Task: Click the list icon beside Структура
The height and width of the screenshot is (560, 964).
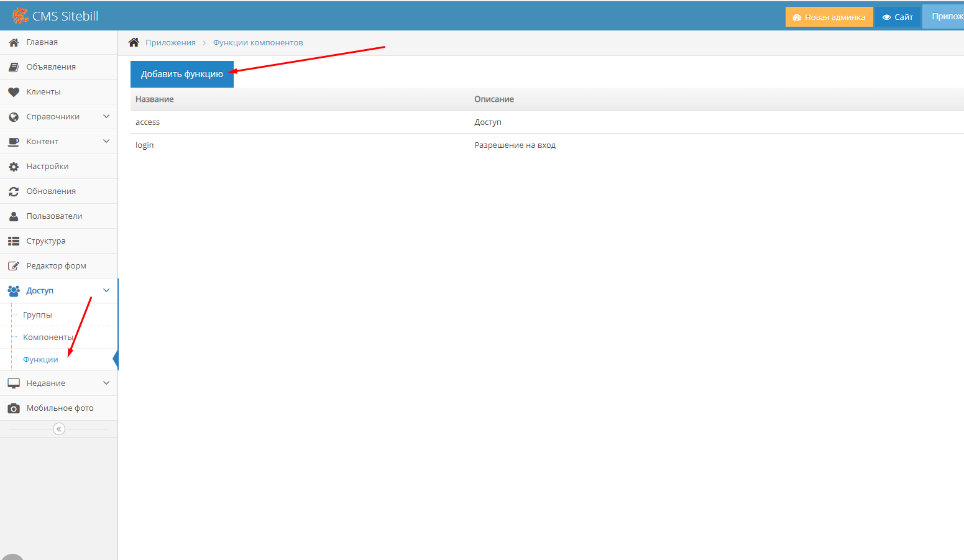Action: pos(14,241)
